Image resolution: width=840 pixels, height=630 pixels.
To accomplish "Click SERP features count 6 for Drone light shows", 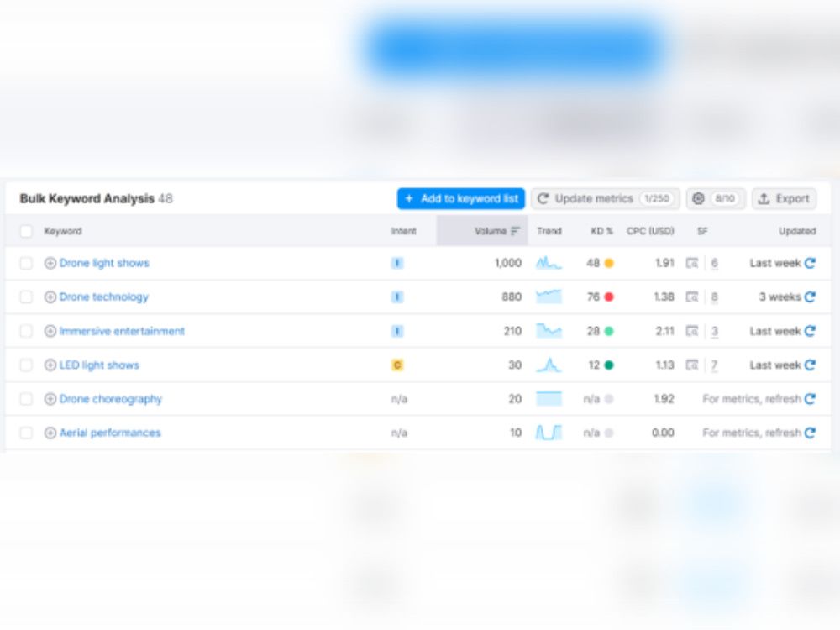I will [714, 263].
